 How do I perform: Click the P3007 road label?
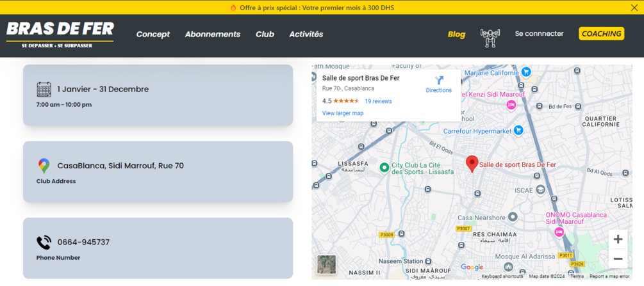tap(464, 228)
